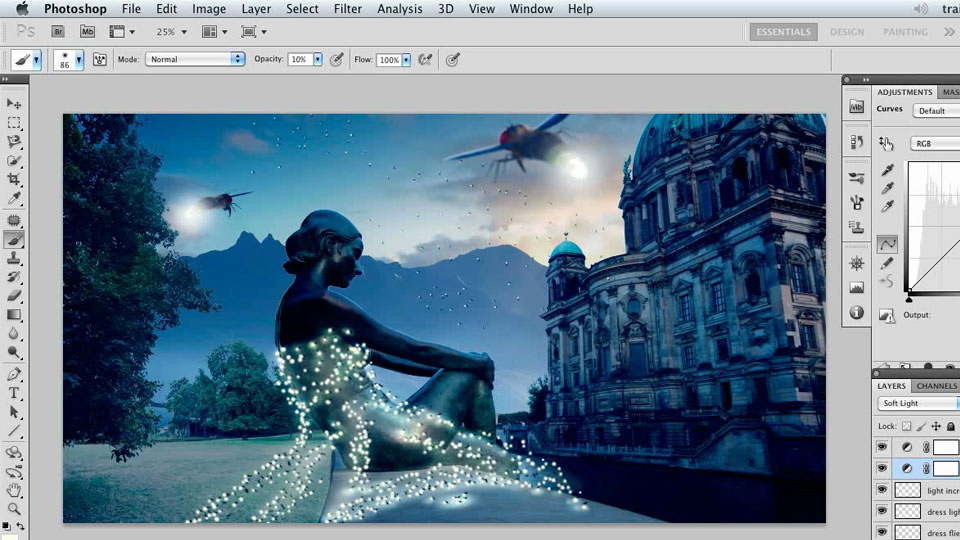Select the Move tool
960x540 pixels.
pyautogui.click(x=13, y=104)
